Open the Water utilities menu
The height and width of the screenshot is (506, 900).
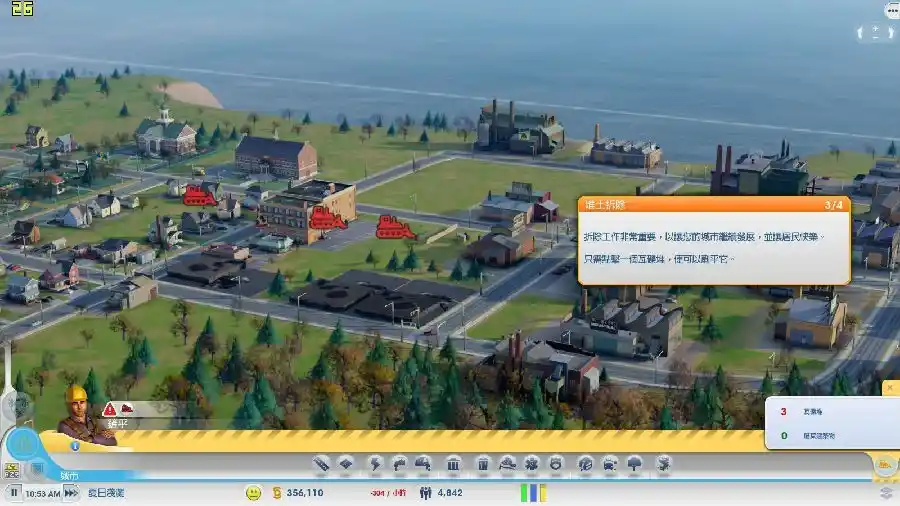[400, 464]
